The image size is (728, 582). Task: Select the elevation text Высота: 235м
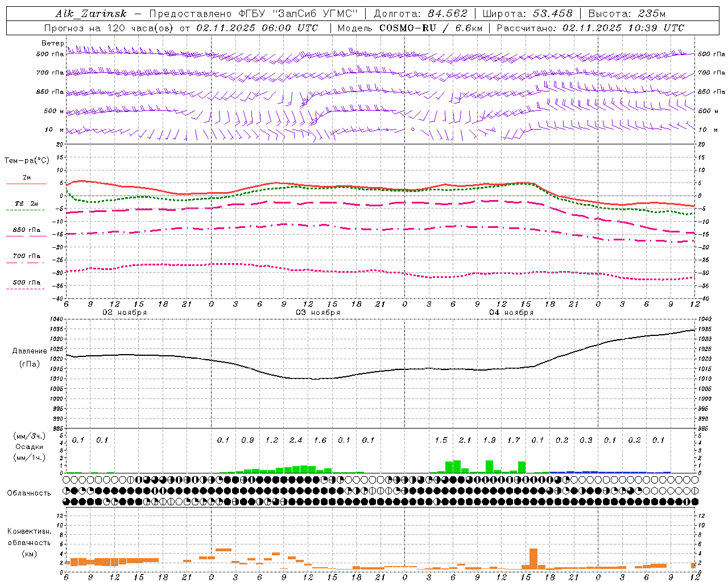[x=627, y=14]
